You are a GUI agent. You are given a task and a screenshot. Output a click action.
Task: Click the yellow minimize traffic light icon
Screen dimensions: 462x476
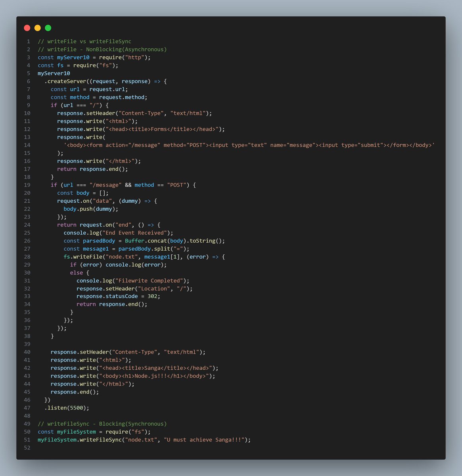pos(37,28)
